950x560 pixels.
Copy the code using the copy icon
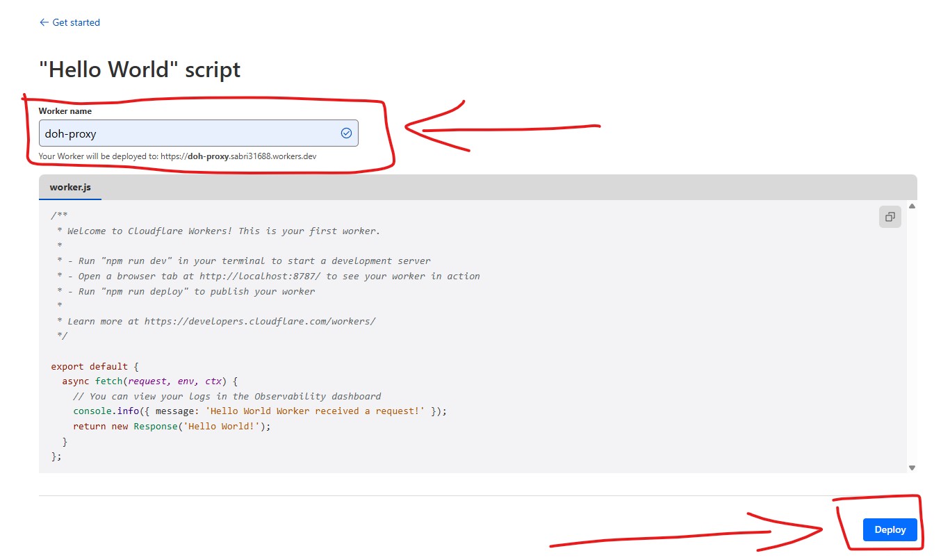890,217
